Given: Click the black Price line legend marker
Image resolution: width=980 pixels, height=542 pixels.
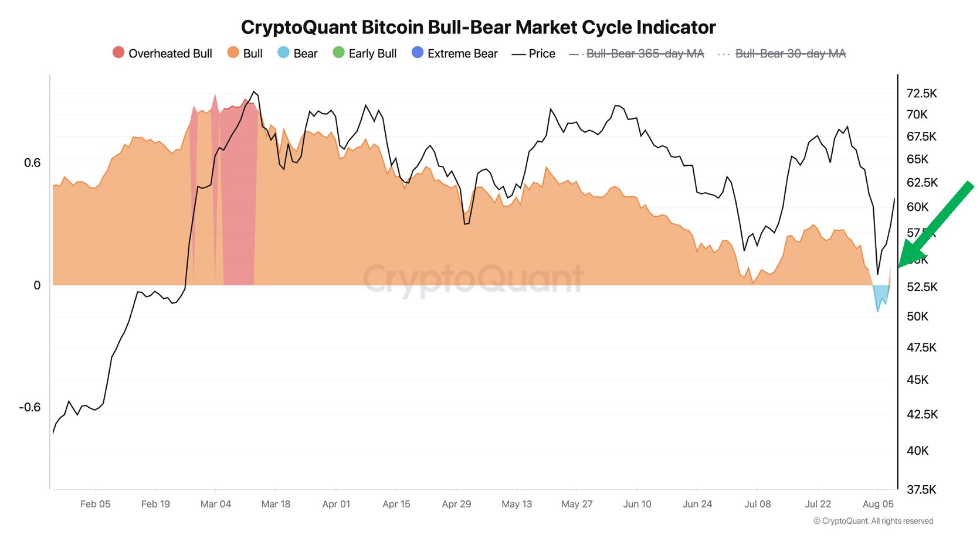Looking at the screenshot, I should coord(518,54).
